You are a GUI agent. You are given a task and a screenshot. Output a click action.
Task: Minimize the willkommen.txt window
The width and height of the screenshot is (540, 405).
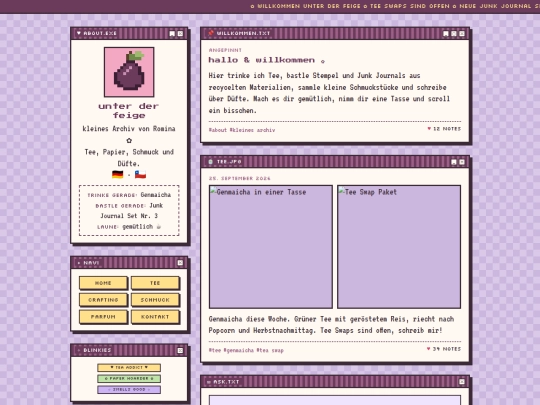pos(446,33)
